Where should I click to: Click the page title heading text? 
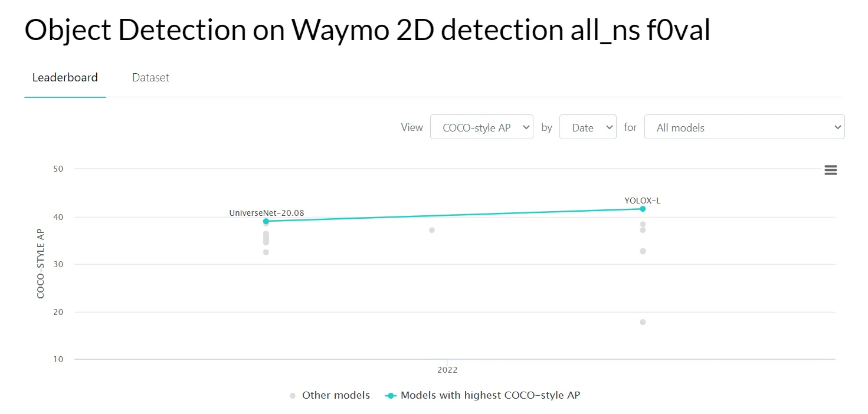(x=367, y=29)
